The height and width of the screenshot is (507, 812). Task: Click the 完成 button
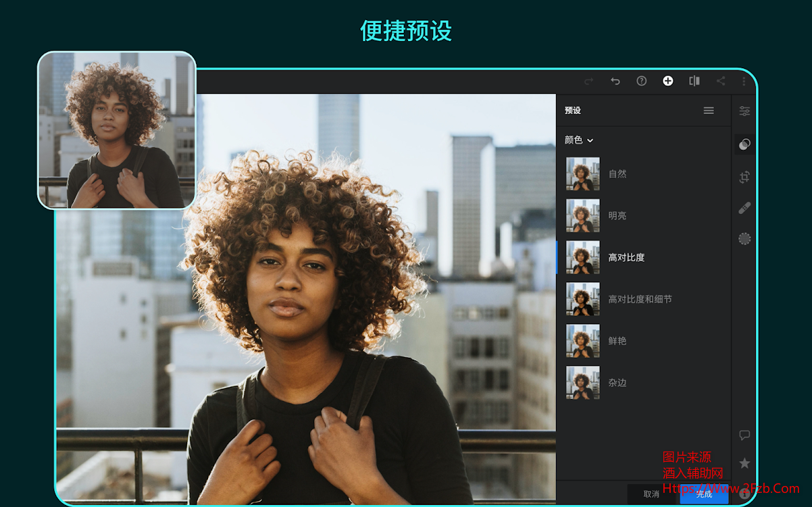click(704, 494)
